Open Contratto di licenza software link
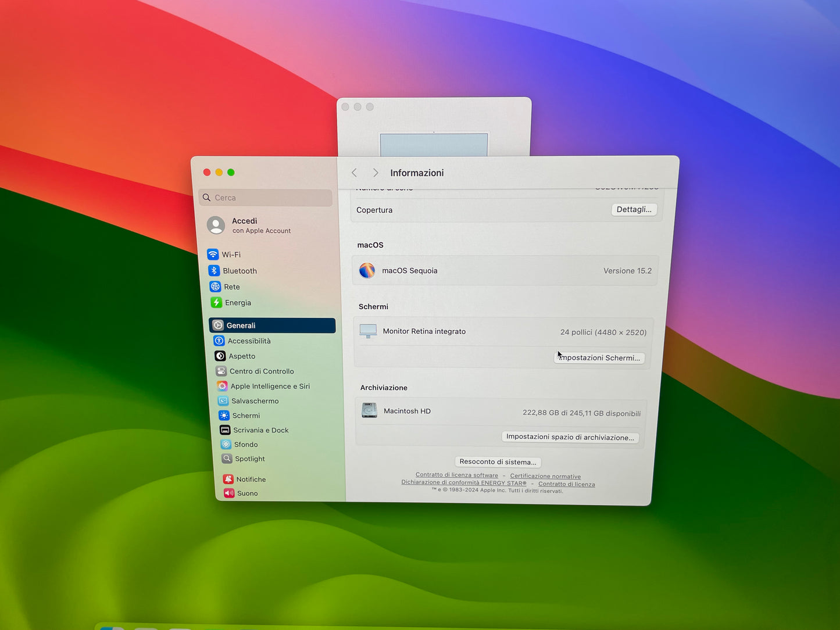 point(457,475)
